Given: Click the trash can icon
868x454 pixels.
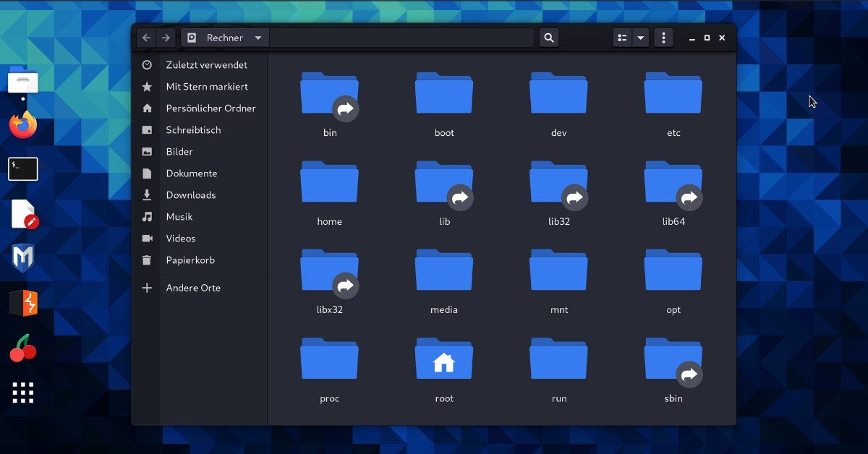Looking at the screenshot, I should (148, 260).
